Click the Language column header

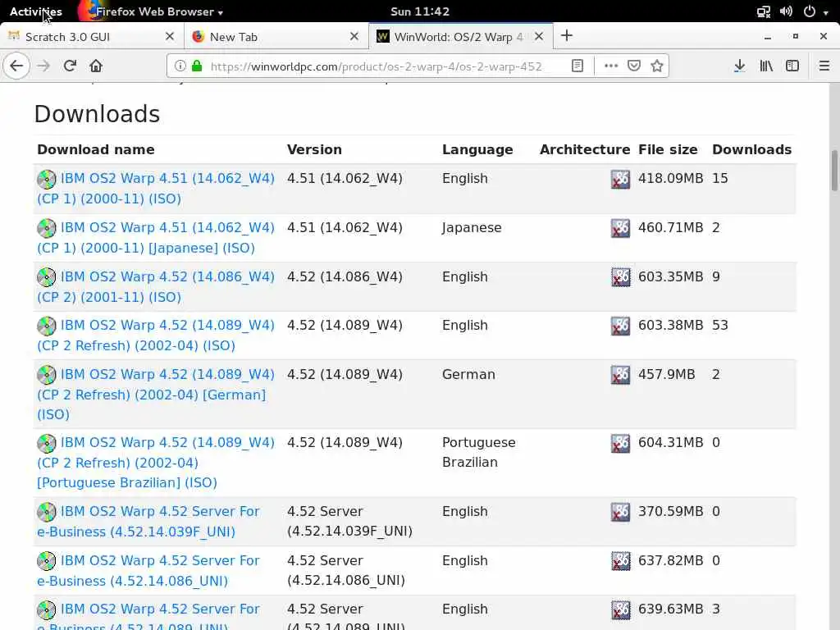pyautogui.click(x=477, y=149)
